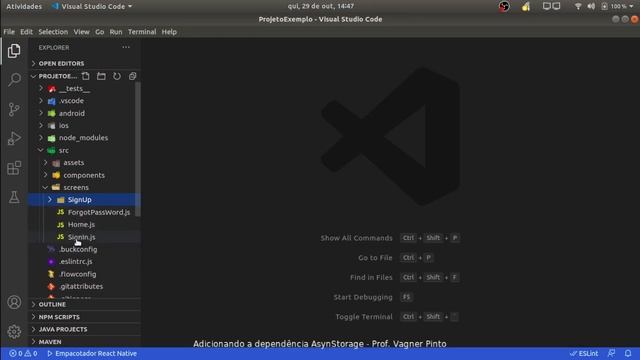Open the Explorer view in activity bar
Image resolution: width=640 pixels, height=360 pixels.
pyautogui.click(x=14, y=51)
